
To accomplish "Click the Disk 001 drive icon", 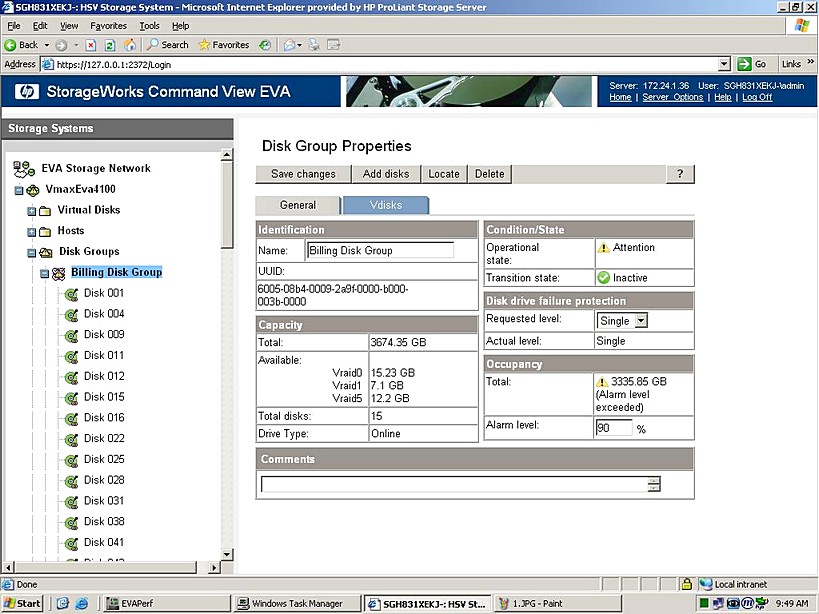I will pyautogui.click(x=71, y=294).
